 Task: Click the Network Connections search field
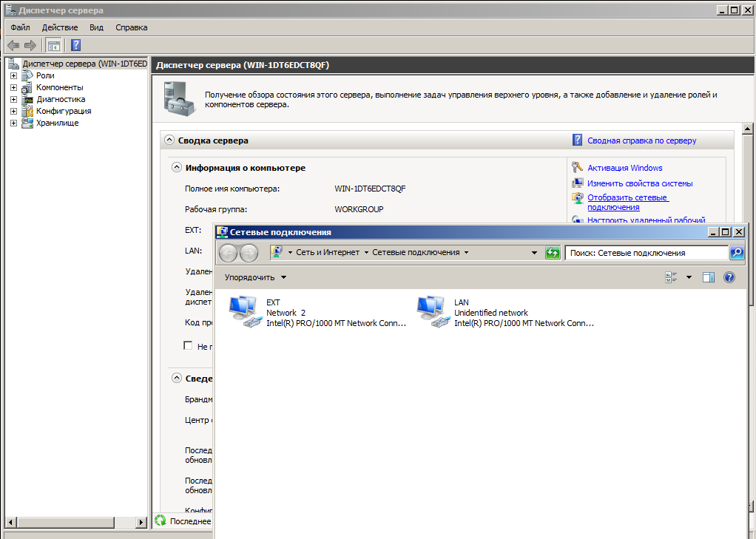pyautogui.click(x=647, y=253)
